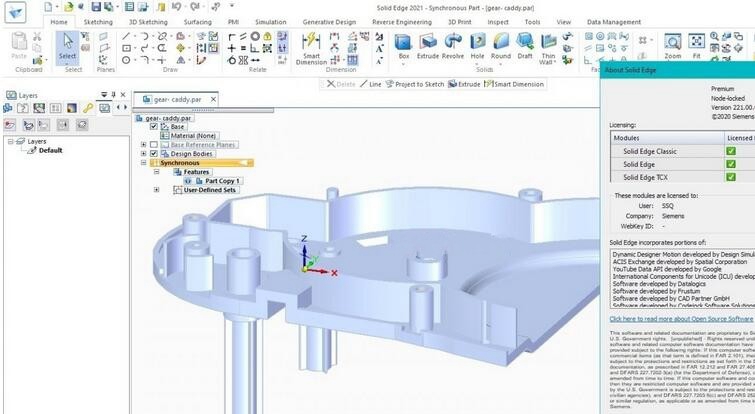
Task: Click the Undo icon in quick access toolbar
Action: 176,7
